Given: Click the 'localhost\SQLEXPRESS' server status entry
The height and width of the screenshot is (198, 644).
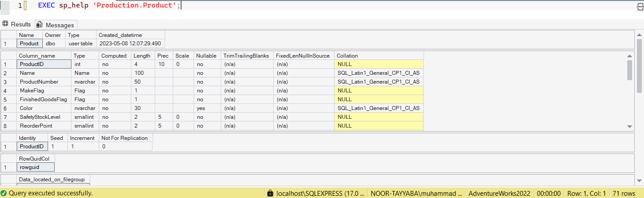Looking at the screenshot, I should tap(320, 193).
